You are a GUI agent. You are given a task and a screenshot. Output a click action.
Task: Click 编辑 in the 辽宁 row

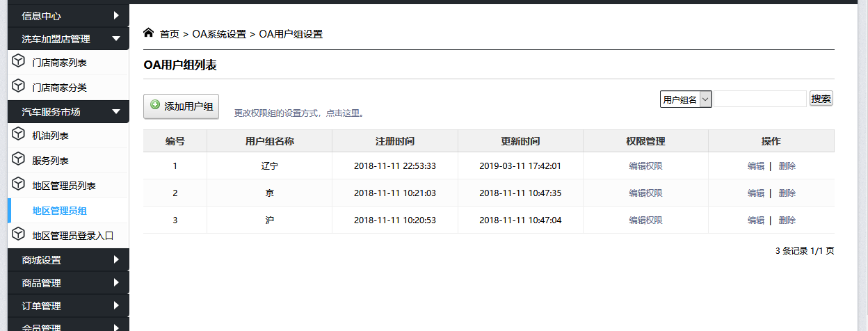click(x=756, y=166)
